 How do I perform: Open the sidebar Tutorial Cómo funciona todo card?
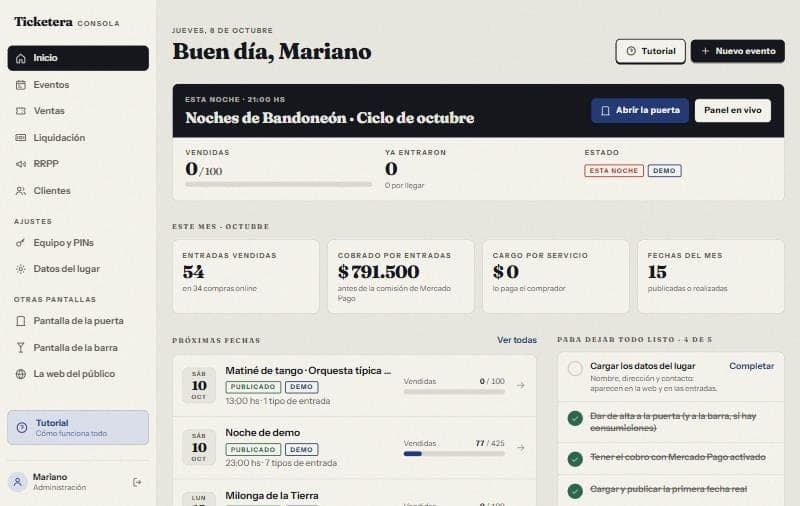78,427
